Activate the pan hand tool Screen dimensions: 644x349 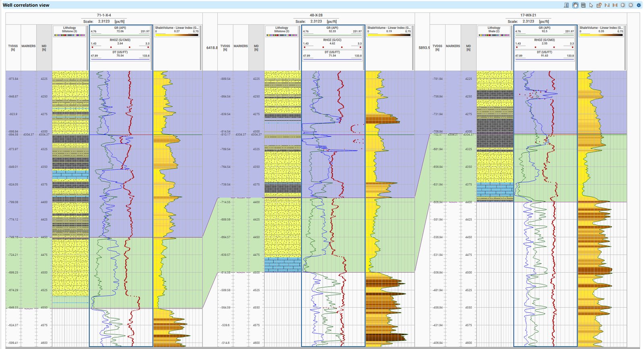(x=575, y=5)
